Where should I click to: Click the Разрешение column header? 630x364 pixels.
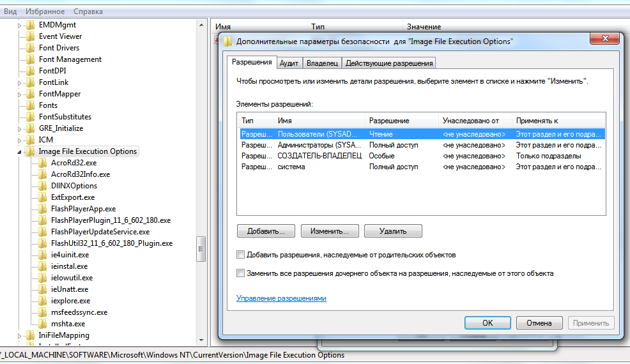click(402, 121)
